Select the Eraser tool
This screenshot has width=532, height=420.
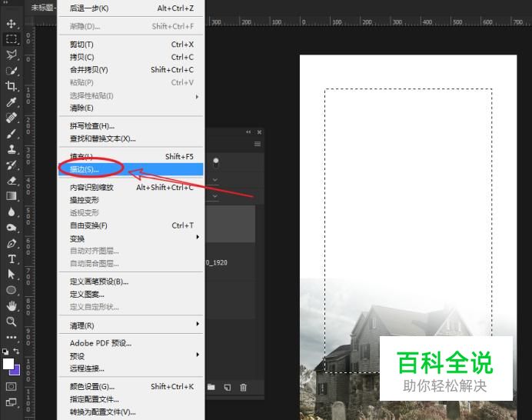tap(12, 181)
